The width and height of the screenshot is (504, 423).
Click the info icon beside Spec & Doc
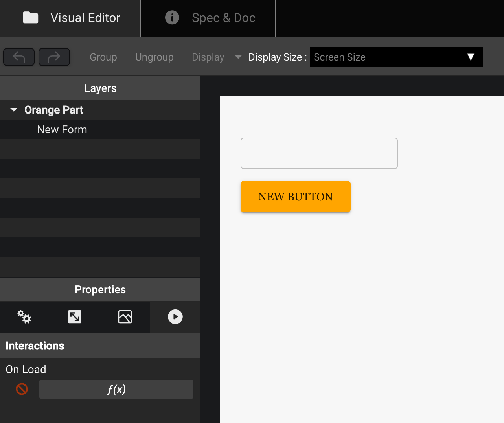(x=172, y=18)
